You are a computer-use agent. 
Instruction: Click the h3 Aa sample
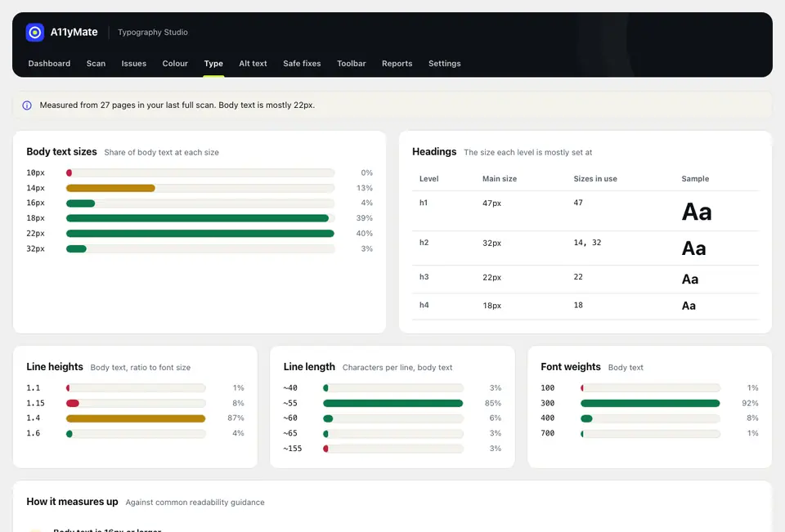point(690,279)
